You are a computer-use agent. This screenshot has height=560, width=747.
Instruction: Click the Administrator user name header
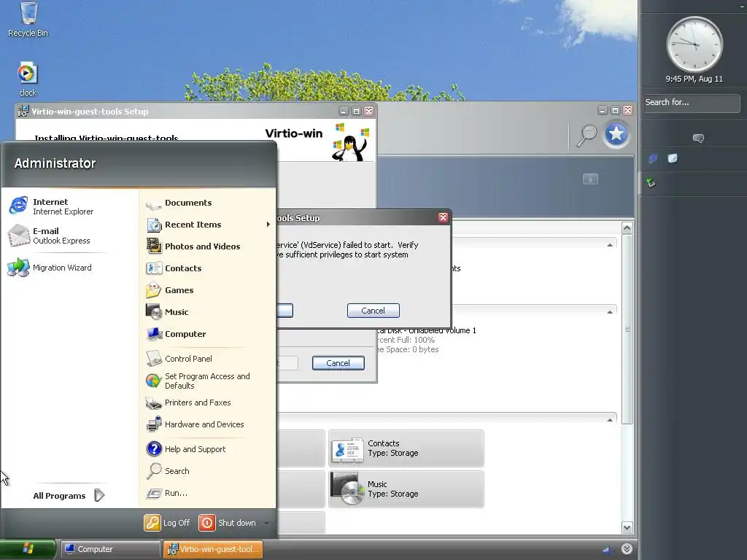[55, 163]
